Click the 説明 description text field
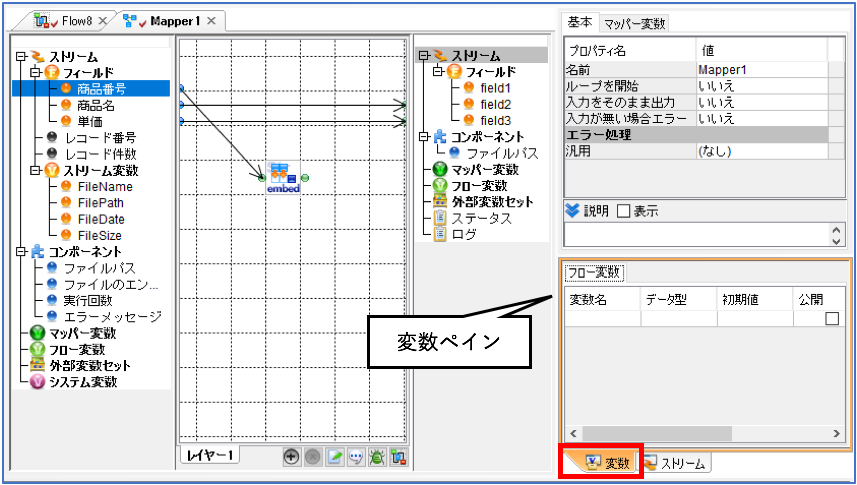This screenshot has height=485, width=857. (697, 235)
